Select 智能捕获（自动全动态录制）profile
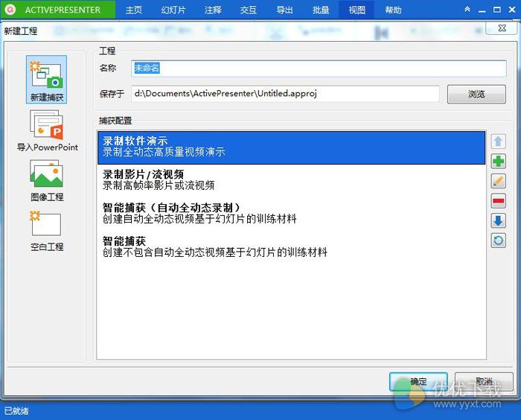This screenshot has height=420, width=521. [292, 214]
